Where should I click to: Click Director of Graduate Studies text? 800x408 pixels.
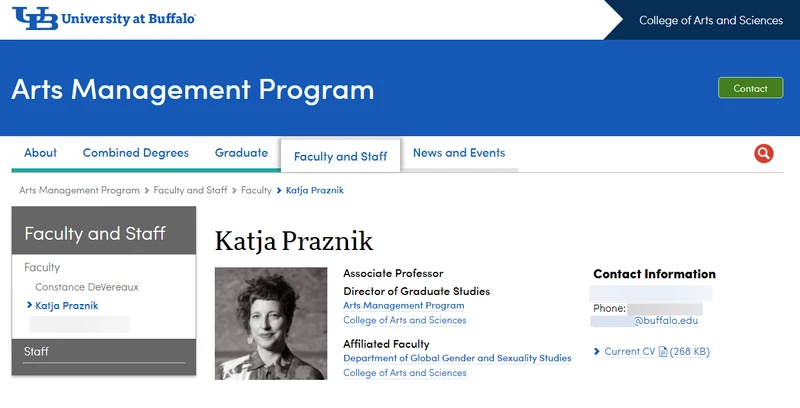[x=417, y=291]
